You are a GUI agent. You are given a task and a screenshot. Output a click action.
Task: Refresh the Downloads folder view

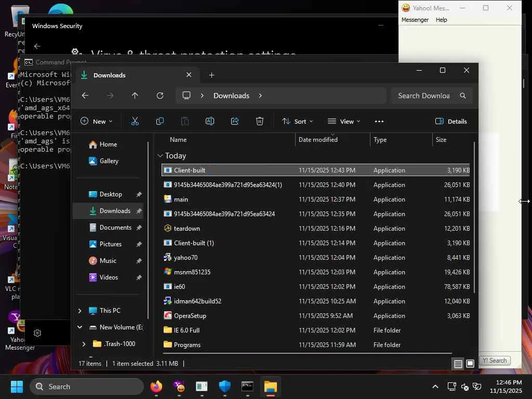click(x=160, y=96)
